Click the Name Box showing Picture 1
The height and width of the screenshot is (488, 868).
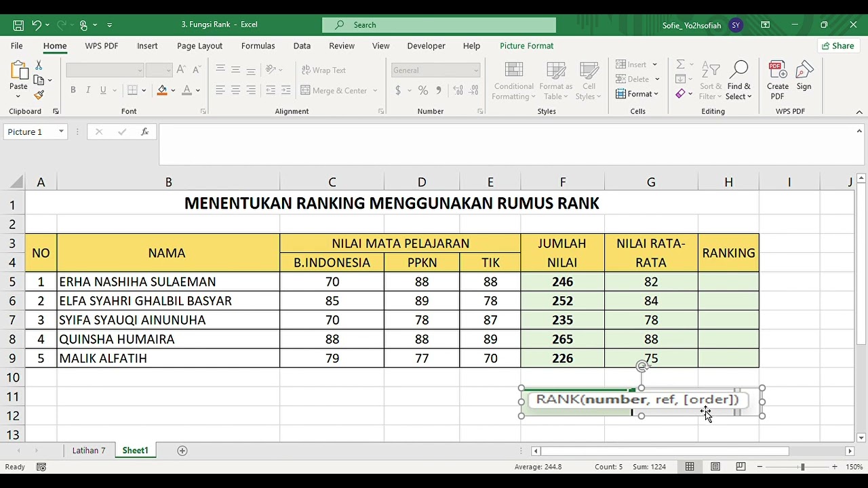point(35,132)
